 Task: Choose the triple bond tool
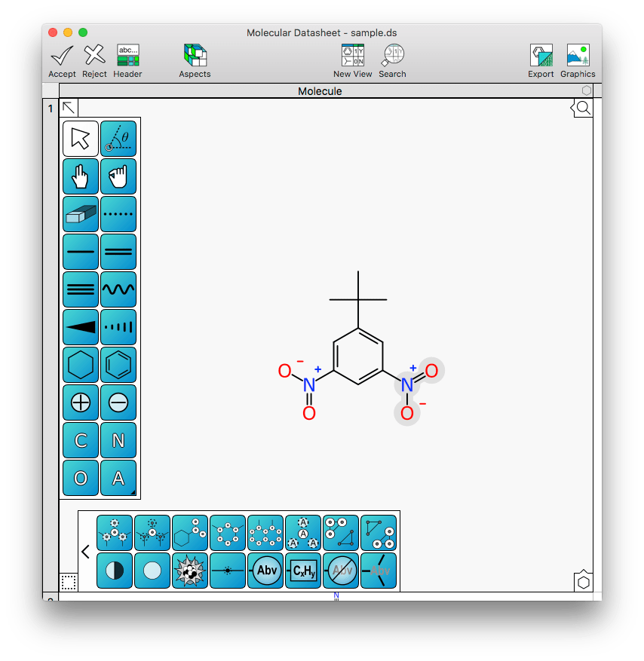[81, 289]
